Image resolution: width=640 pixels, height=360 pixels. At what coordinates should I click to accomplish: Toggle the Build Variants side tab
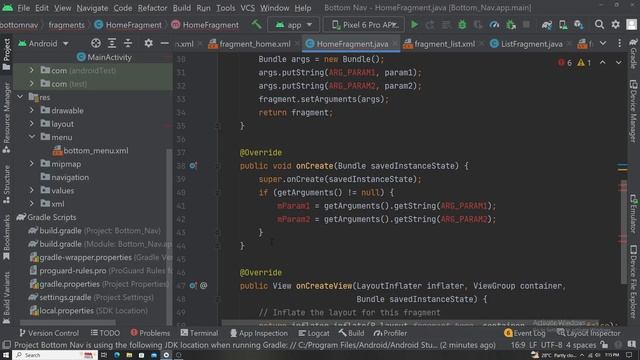(7, 298)
